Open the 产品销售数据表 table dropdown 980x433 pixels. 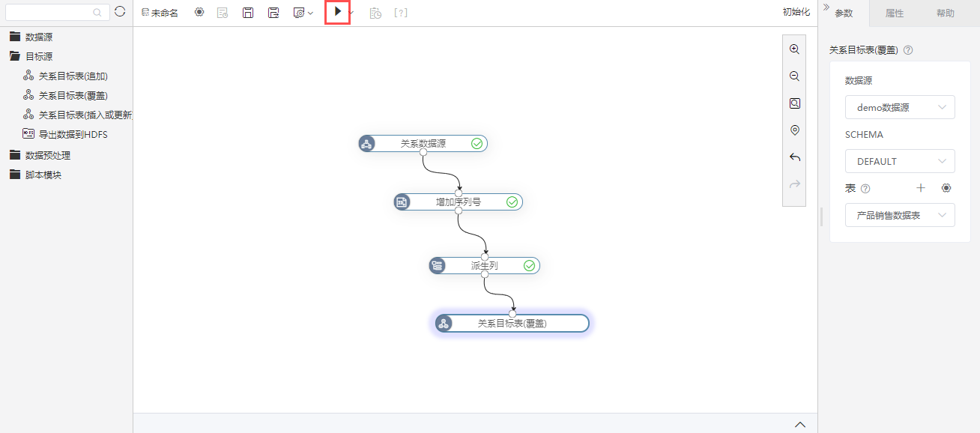pos(900,215)
